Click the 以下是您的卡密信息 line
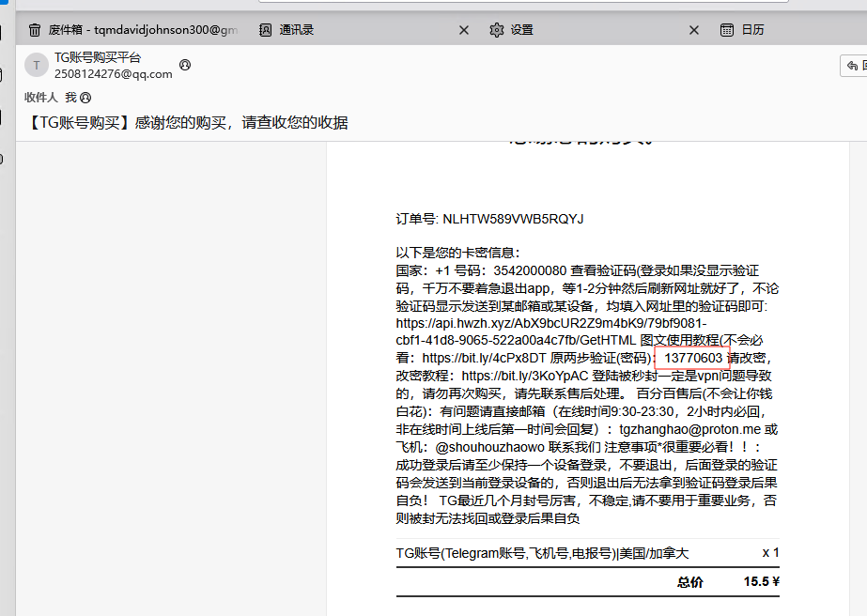 coord(458,253)
